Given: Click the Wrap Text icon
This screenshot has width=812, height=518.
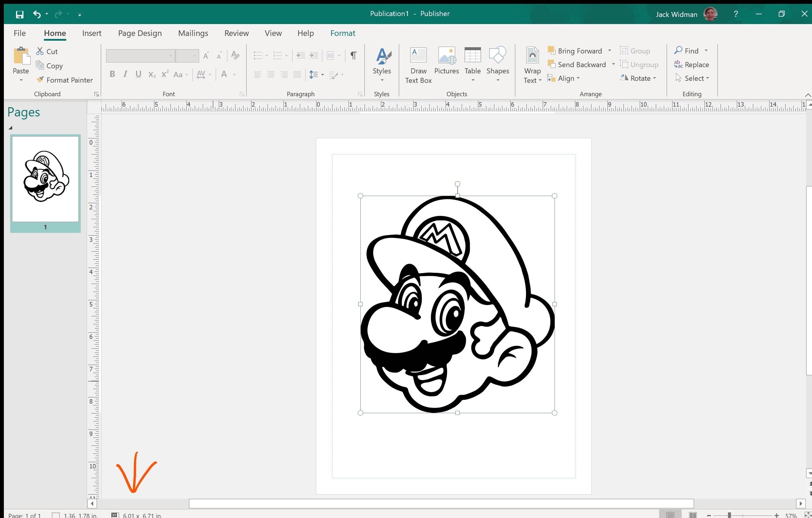Looking at the screenshot, I should tap(532, 55).
